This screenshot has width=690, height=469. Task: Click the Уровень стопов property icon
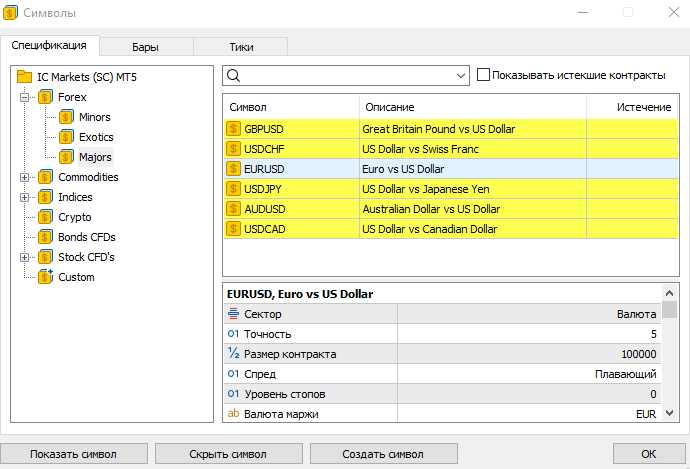click(x=233, y=394)
